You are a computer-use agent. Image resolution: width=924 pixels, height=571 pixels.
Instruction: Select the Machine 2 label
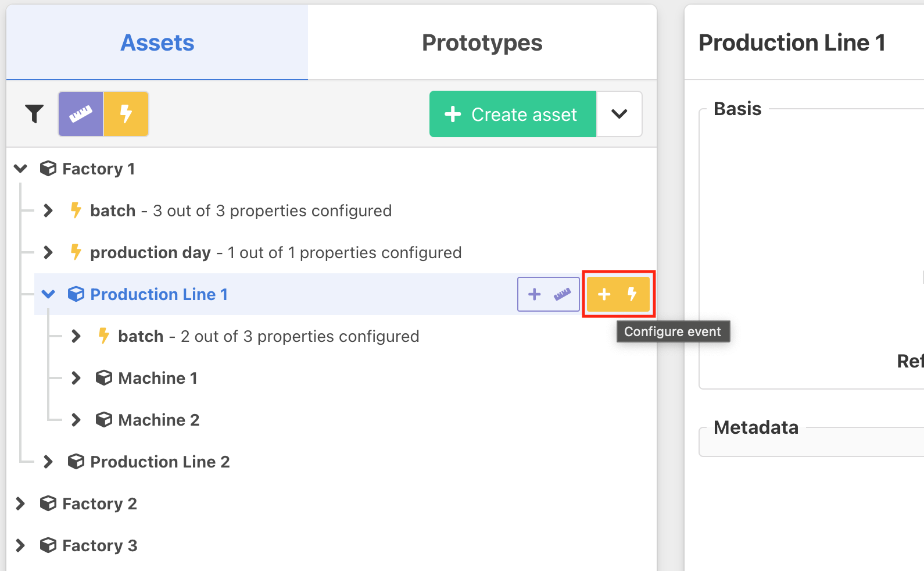pos(159,420)
